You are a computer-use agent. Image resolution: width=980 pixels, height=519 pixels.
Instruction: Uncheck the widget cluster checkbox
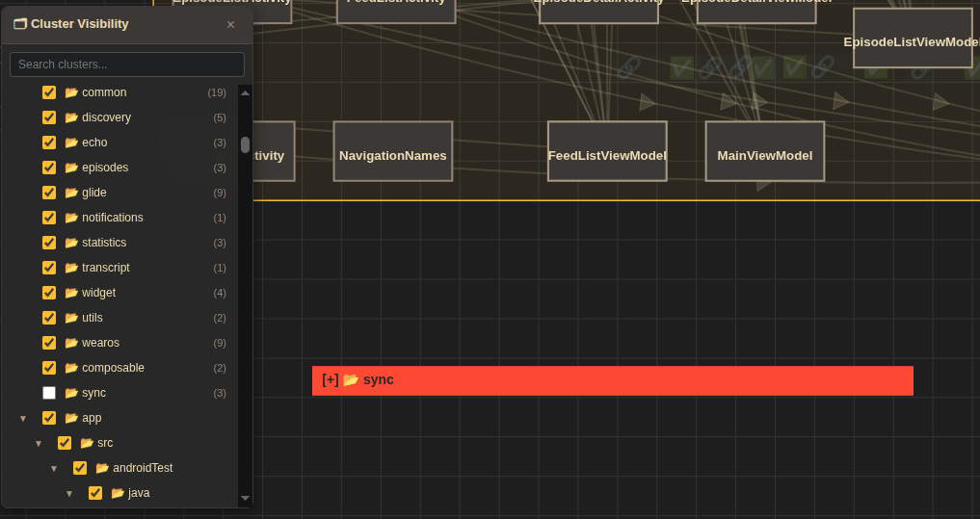coord(49,293)
